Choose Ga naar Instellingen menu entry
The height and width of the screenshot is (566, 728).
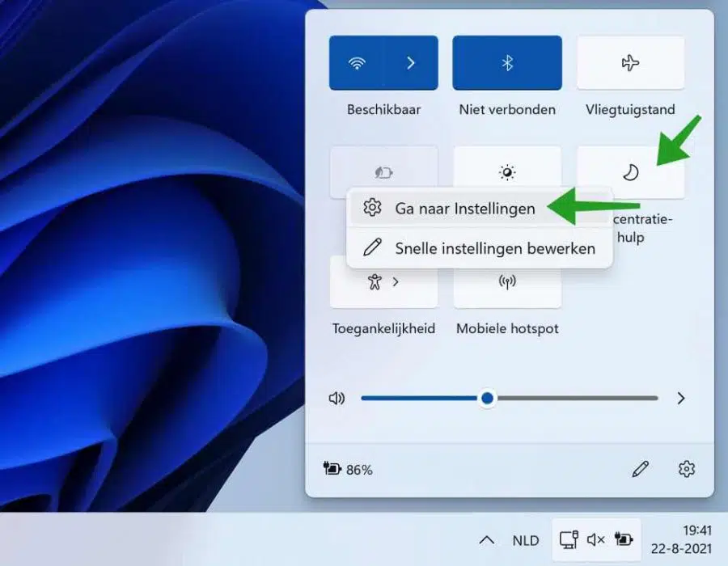pos(479,209)
